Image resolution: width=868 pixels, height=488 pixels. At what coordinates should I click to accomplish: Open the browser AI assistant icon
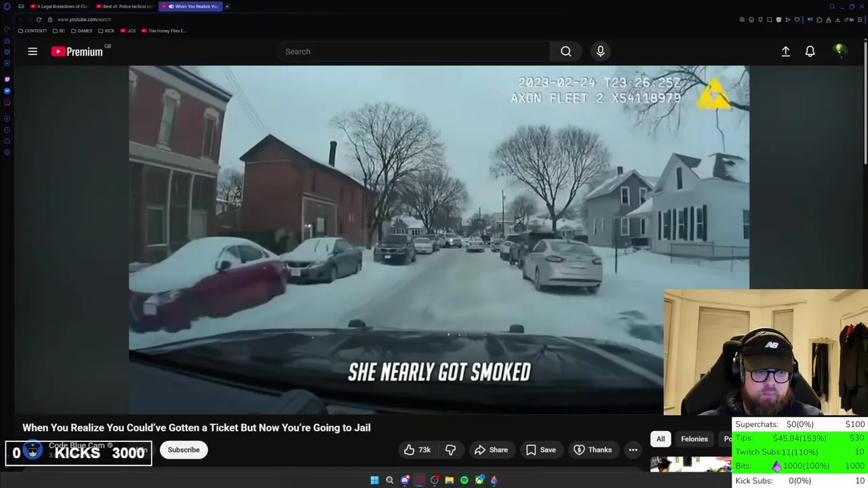848,20
